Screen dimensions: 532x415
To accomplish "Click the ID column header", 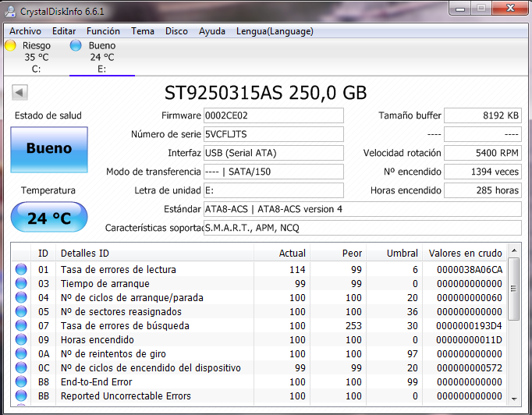I will click(43, 254).
